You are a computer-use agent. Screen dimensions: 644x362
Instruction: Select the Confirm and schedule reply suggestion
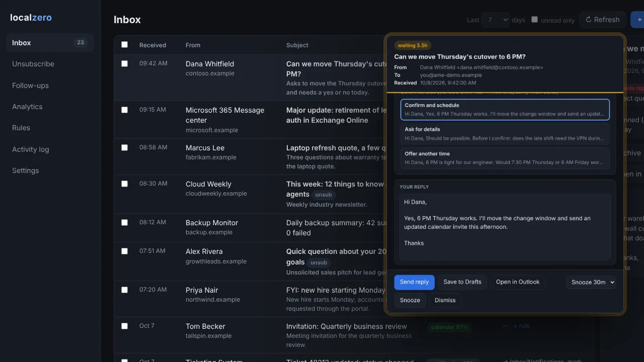pyautogui.click(x=505, y=110)
